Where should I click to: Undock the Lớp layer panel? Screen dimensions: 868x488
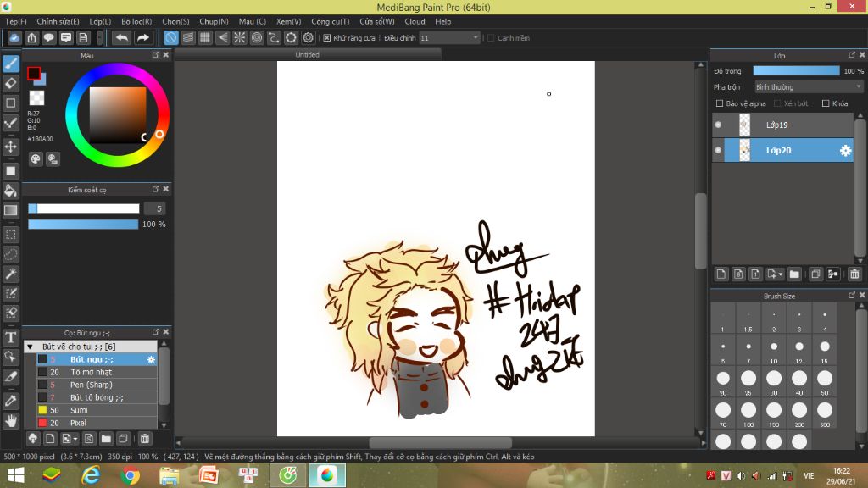(x=852, y=55)
